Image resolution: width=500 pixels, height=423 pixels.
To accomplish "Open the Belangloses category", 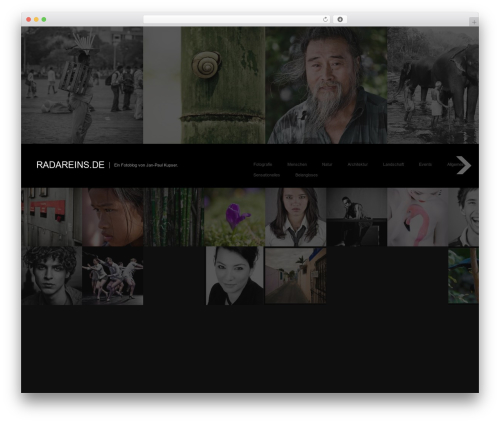I will (x=306, y=175).
